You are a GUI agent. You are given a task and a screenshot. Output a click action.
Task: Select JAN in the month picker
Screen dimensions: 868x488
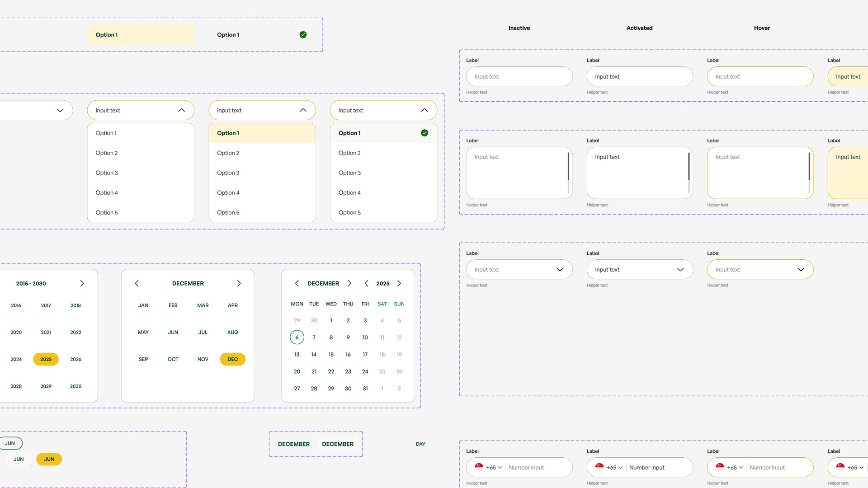tap(143, 305)
